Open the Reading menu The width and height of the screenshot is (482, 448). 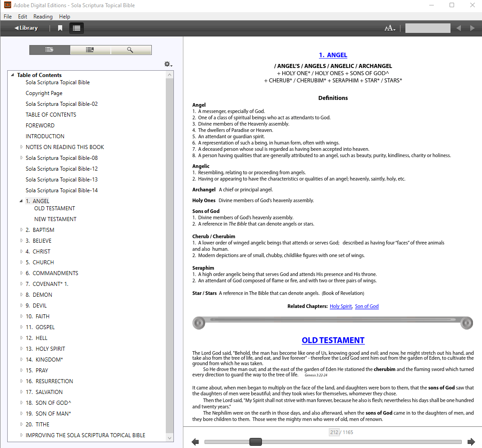tap(43, 17)
